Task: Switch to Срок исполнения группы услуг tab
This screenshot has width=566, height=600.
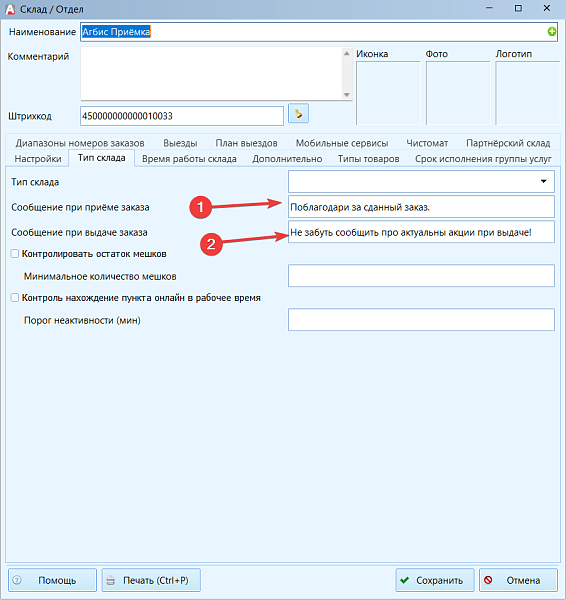Action: click(483, 159)
